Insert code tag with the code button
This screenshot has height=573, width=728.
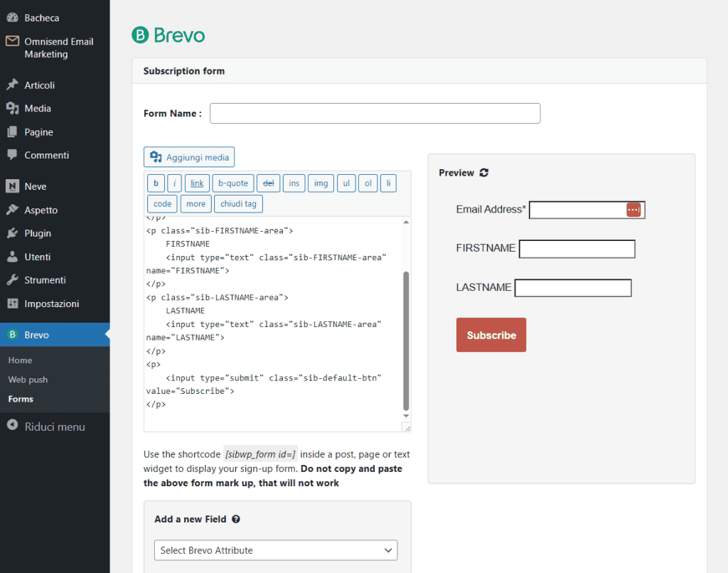click(163, 204)
